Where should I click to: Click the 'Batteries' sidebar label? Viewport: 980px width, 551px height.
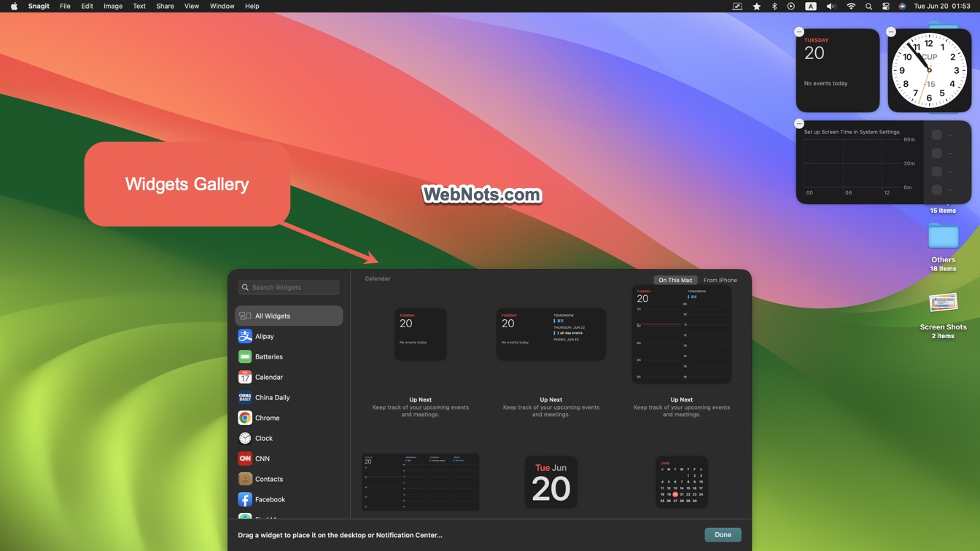point(269,356)
